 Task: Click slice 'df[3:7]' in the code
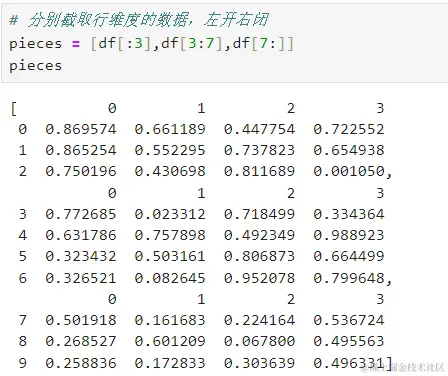(192, 44)
